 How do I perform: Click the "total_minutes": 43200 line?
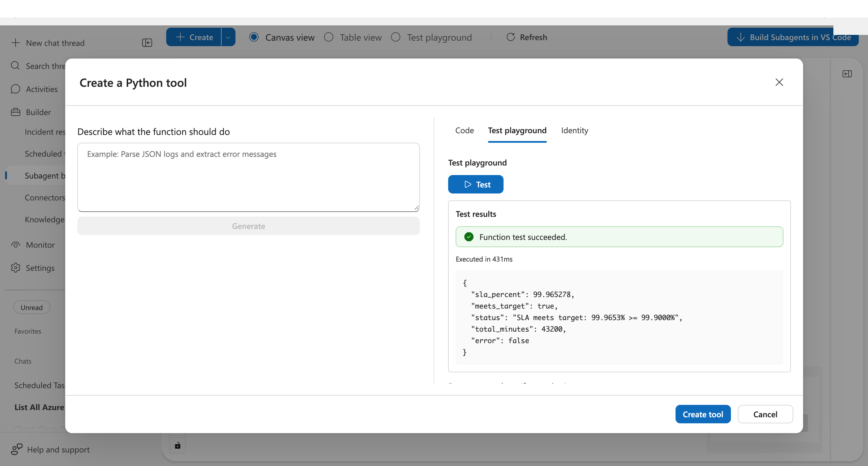tap(518, 329)
